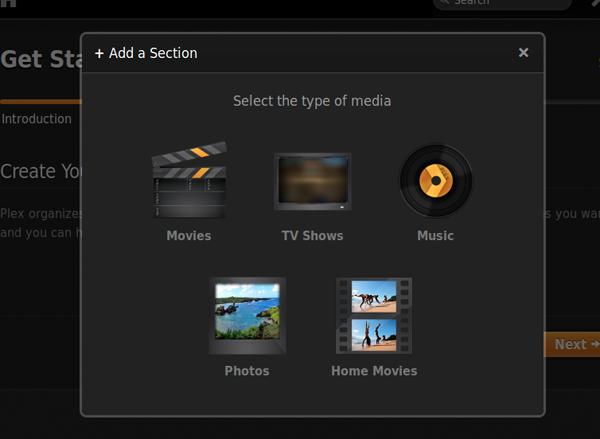Screen dimensions: 600x439
Task: Switch to the Introduction tab
Action: (37, 119)
